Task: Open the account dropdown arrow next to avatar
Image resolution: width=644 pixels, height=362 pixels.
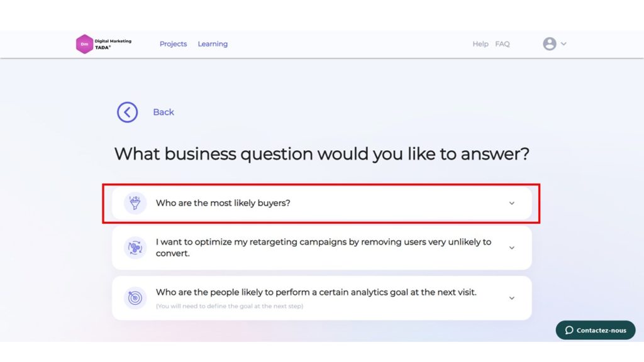Action: pos(563,43)
